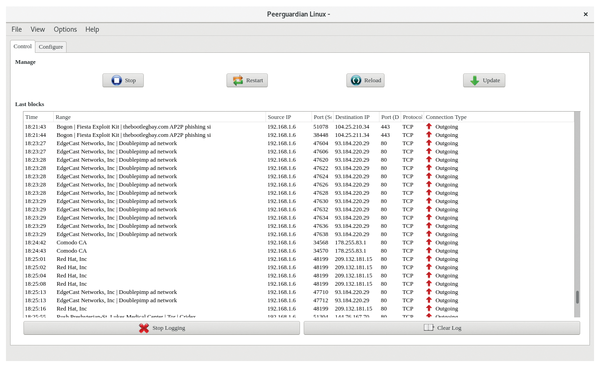Click the red arrow for source port 47604

(x=429, y=143)
